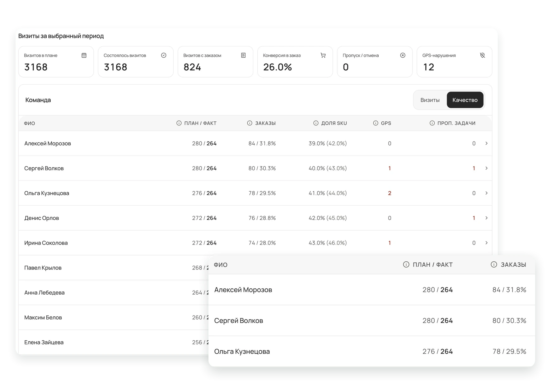Screen dimensions: 560x392
Task: Click red GPS value 2 for Ольга Кузнецова
Action: 390,193
